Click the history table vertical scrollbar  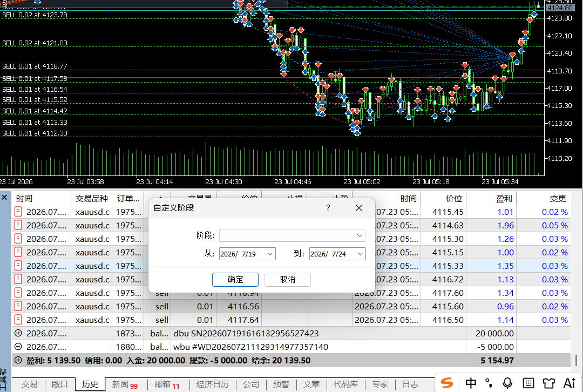[x=577, y=360]
